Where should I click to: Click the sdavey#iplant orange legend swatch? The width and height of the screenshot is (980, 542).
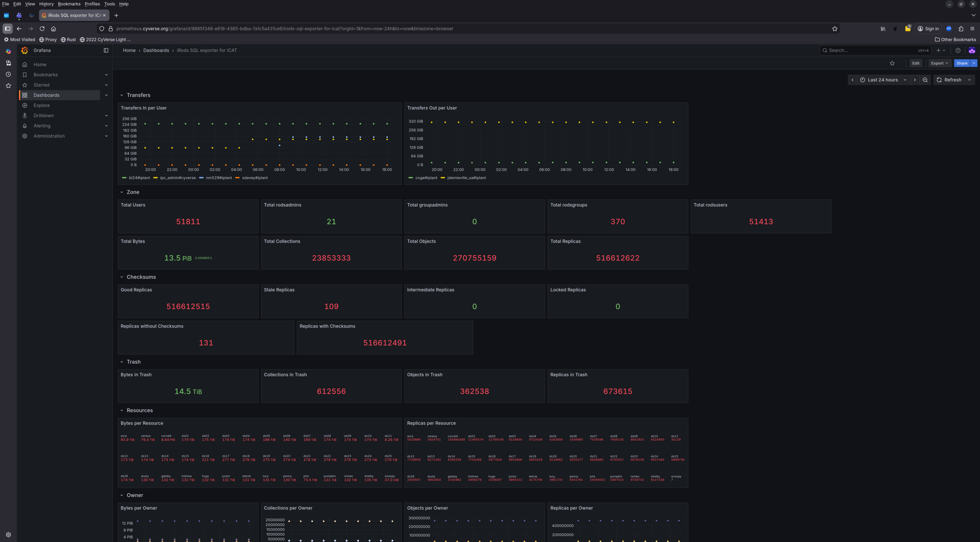[237, 177]
